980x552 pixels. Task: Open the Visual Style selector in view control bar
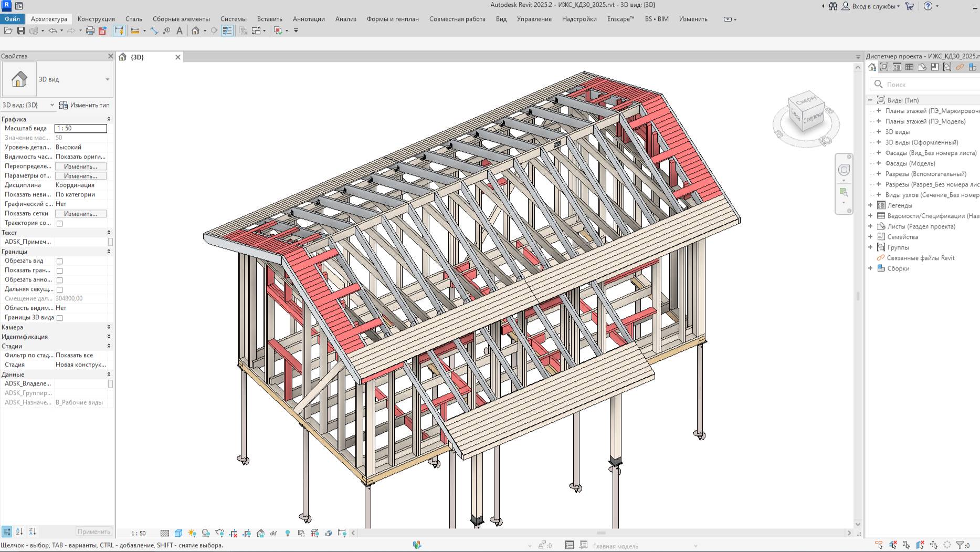tap(177, 533)
